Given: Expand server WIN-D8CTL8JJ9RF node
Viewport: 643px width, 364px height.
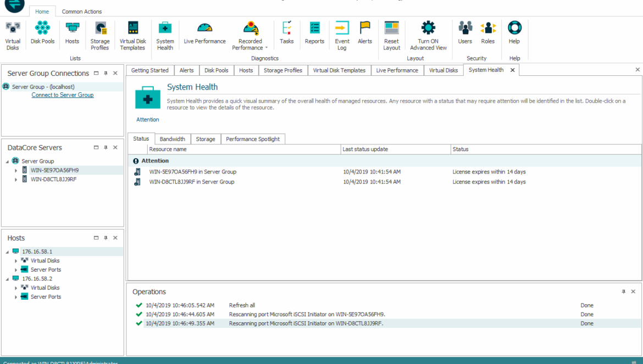Looking at the screenshot, I should coord(16,180).
